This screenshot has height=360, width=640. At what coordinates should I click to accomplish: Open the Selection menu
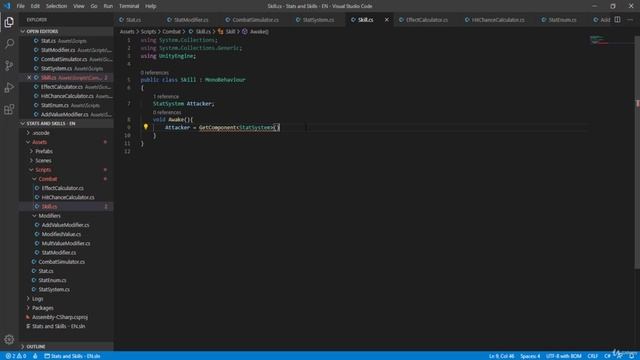pyautogui.click(x=56, y=6)
